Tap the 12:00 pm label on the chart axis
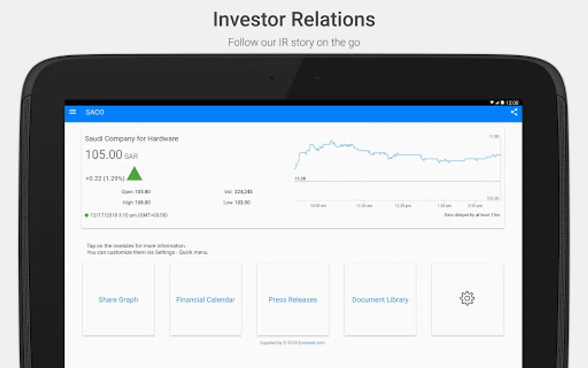 click(x=403, y=206)
